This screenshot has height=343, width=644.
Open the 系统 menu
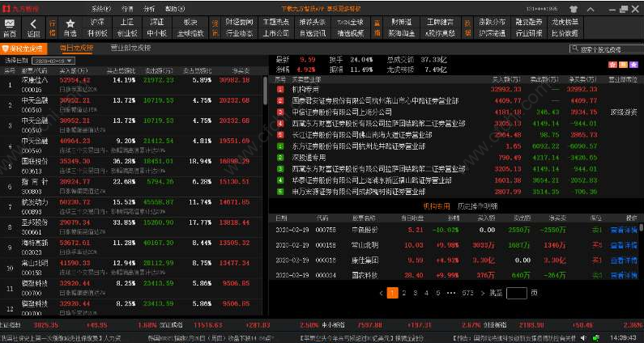pos(101,9)
